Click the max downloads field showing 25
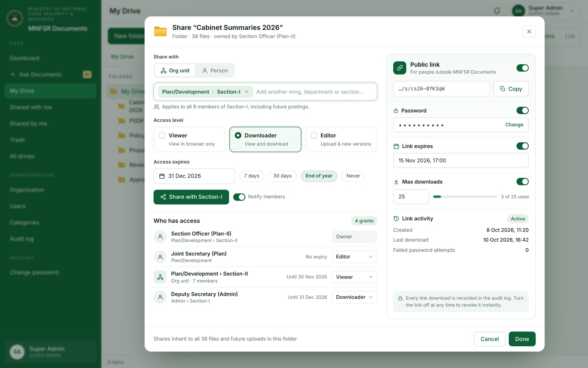The image size is (588, 368). 411,197
